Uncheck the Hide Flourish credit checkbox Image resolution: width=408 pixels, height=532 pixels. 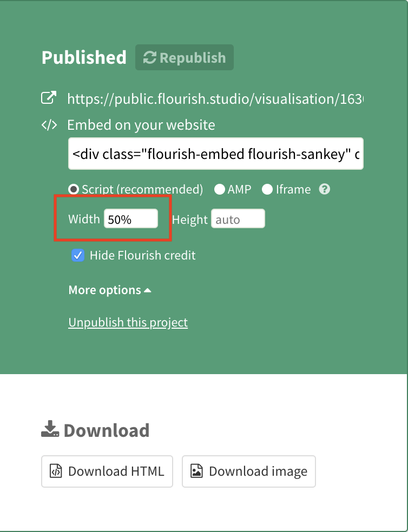(x=77, y=255)
